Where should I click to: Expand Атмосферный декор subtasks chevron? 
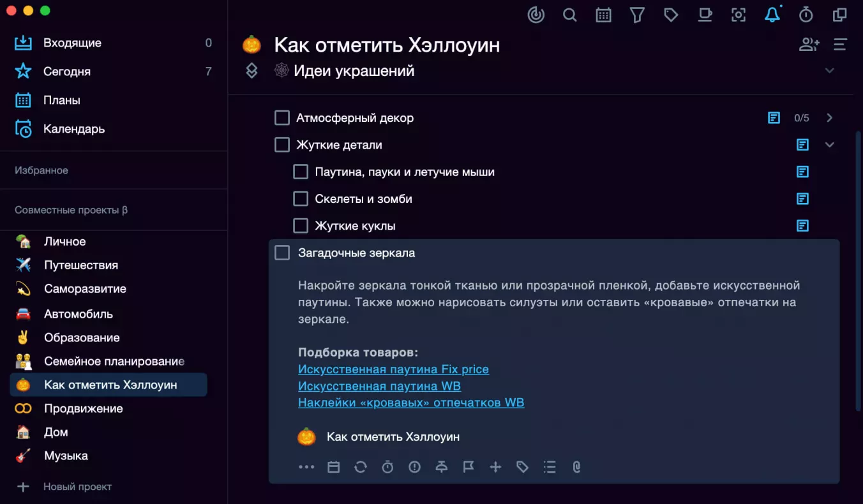(x=830, y=118)
